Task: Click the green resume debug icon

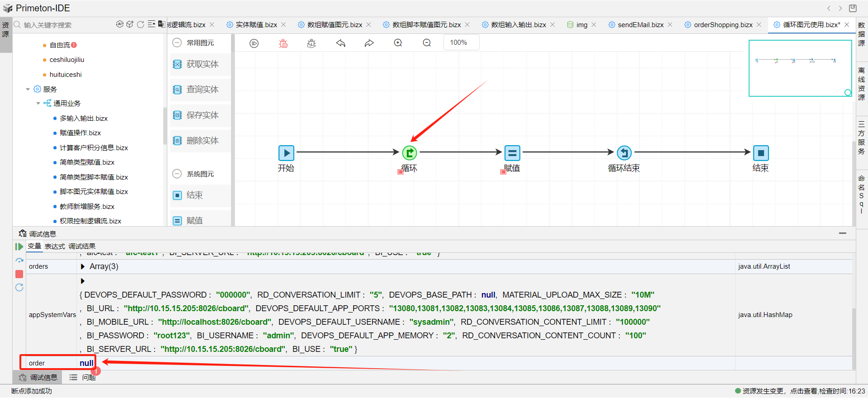Action: coord(19,246)
